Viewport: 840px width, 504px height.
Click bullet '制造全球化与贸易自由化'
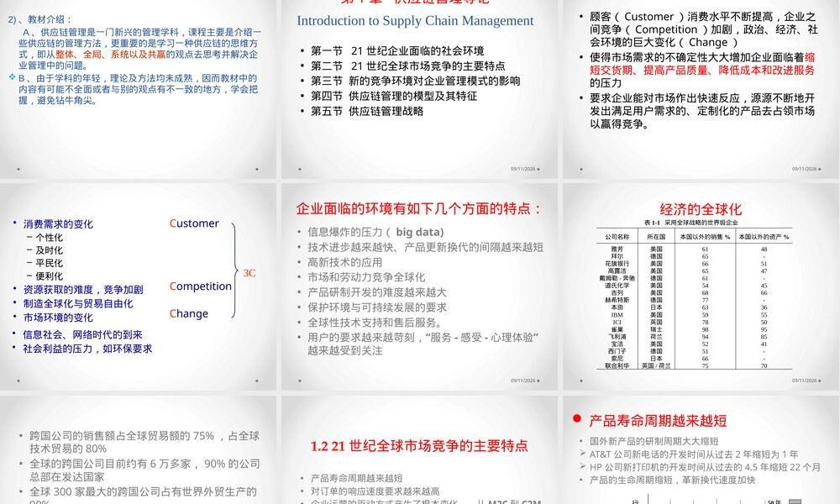point(78,303)
